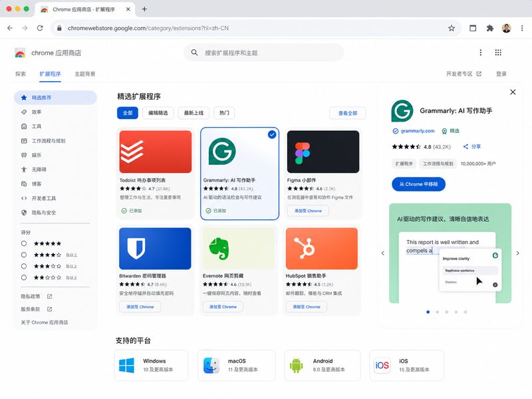Show next Grammarly screenshot with right arrow
Screen dimensions: 532x399
click(x=517, y=253)
